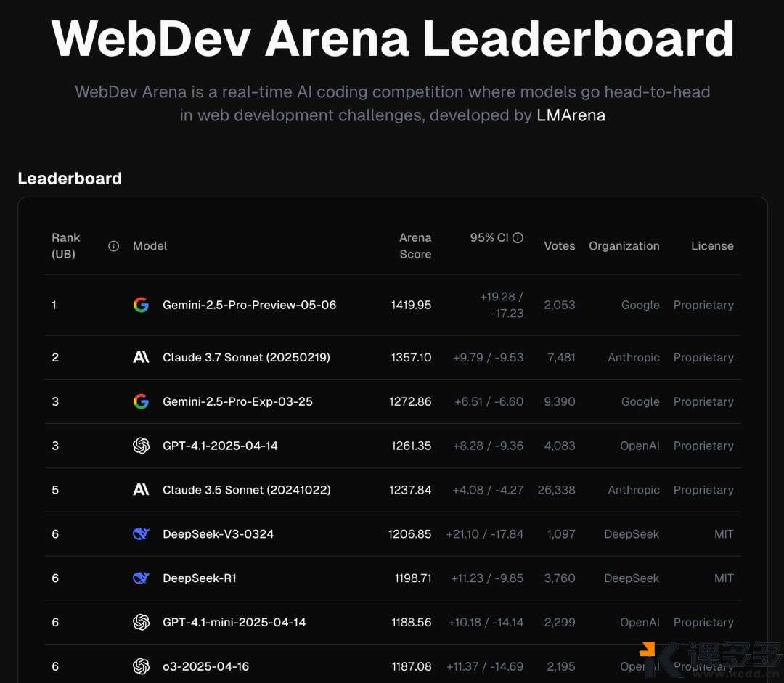Click the votes count 7,481
The width and height of the screenshot is (784, 683).
[561, 358]
